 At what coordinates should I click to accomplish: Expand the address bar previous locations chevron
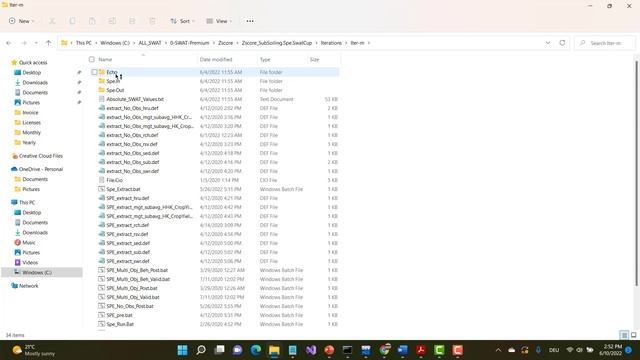tap(548, 43)
